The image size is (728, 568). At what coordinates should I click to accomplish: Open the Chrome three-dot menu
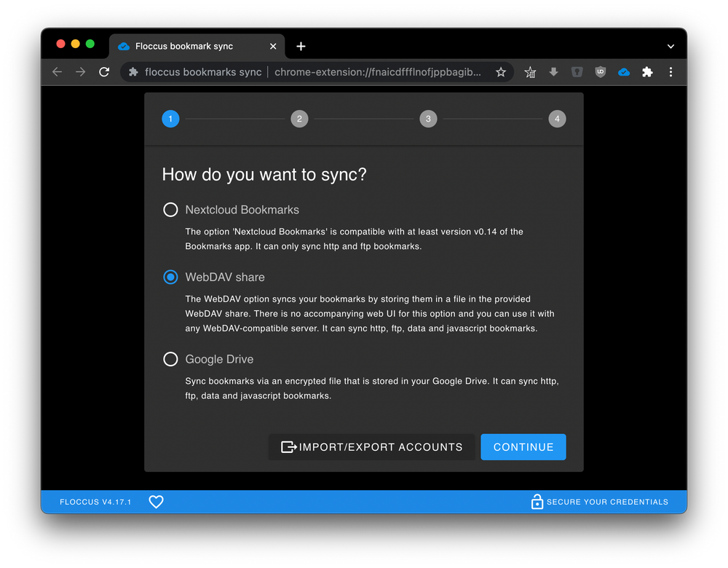[x=670, y=72]
